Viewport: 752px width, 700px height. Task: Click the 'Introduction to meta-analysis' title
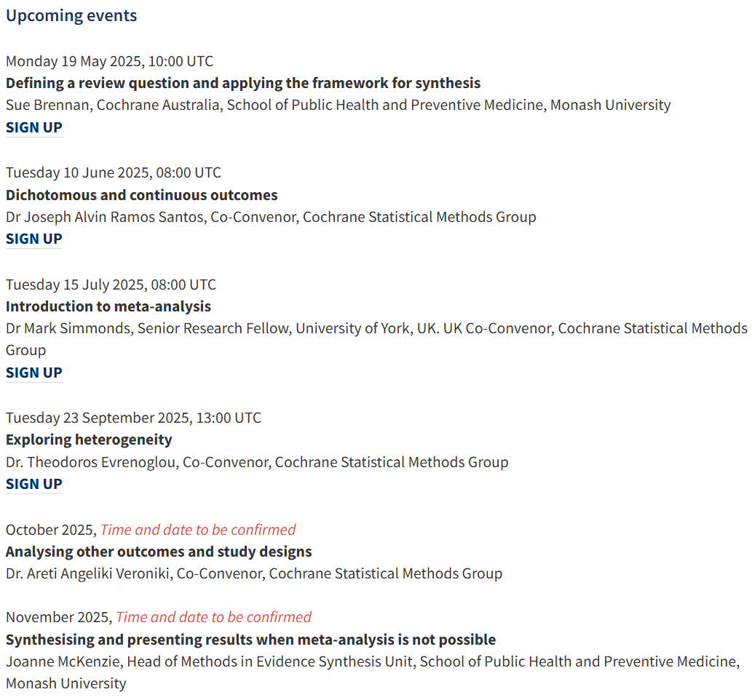pos(108,306)
